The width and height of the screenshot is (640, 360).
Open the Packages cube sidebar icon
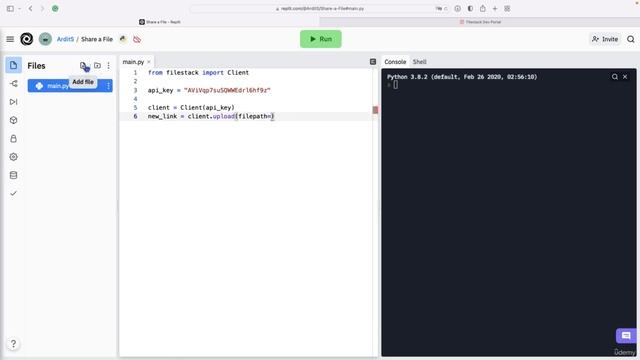click(x=13, y=120)
